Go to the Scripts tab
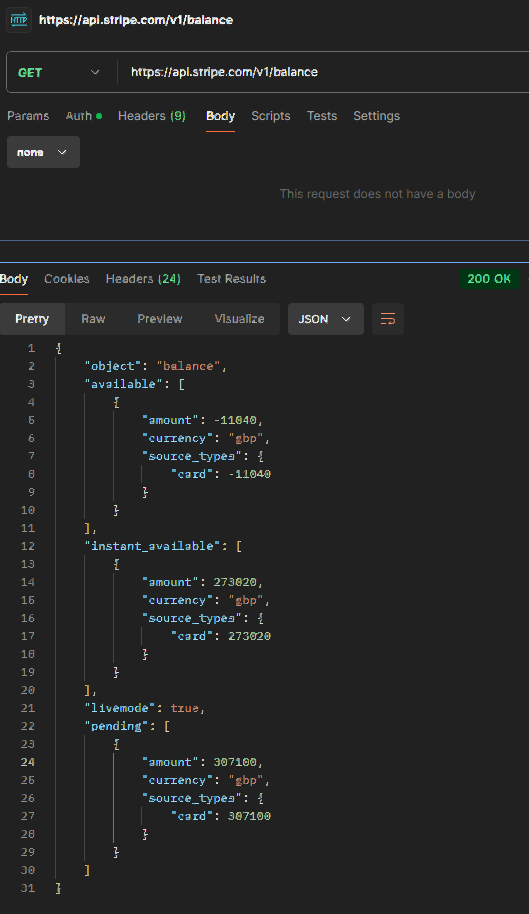Viewport: 529px width, 914px height. [271, 116]
